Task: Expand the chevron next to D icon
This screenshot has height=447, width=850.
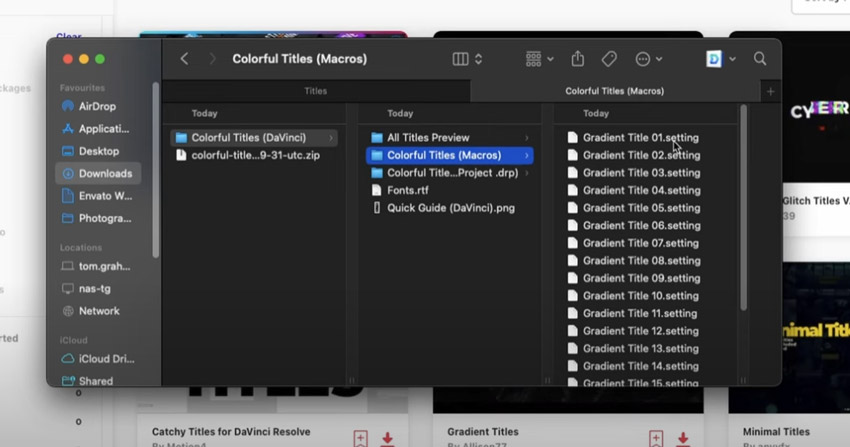Action: (x=732, y=59)
